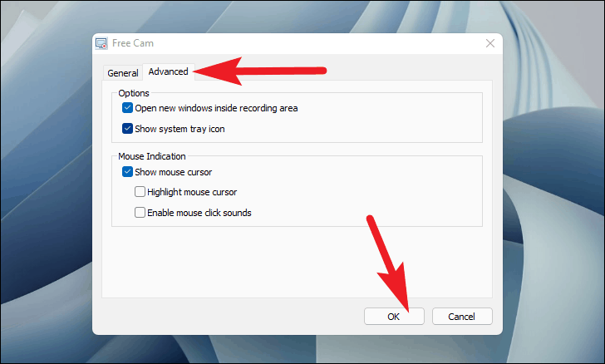Viewport: 605px width, 364px height.
Task: Uncheck Open new windows inside recording area
Action: (127, 108)
